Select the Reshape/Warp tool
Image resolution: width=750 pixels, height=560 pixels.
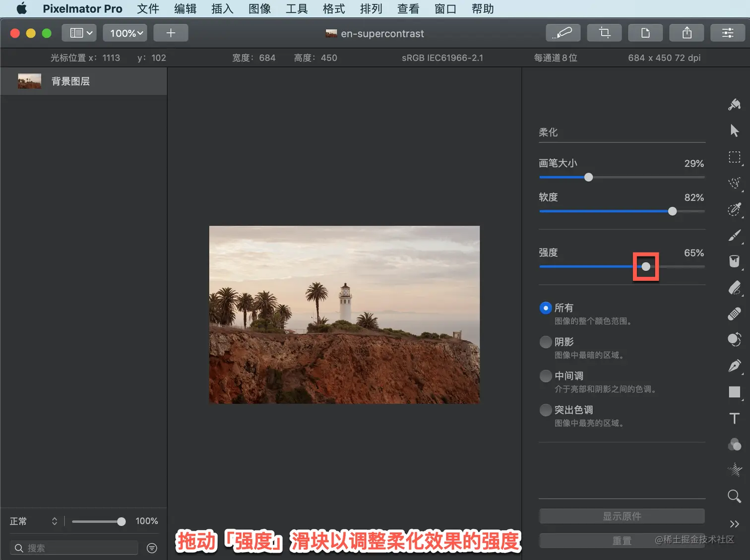coord(735,340)
